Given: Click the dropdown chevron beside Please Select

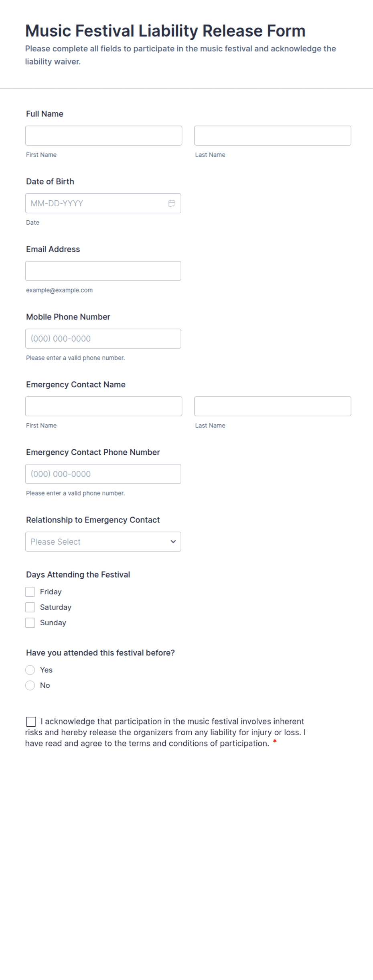Looking at the screenshot, I should [x=173, y=541].
